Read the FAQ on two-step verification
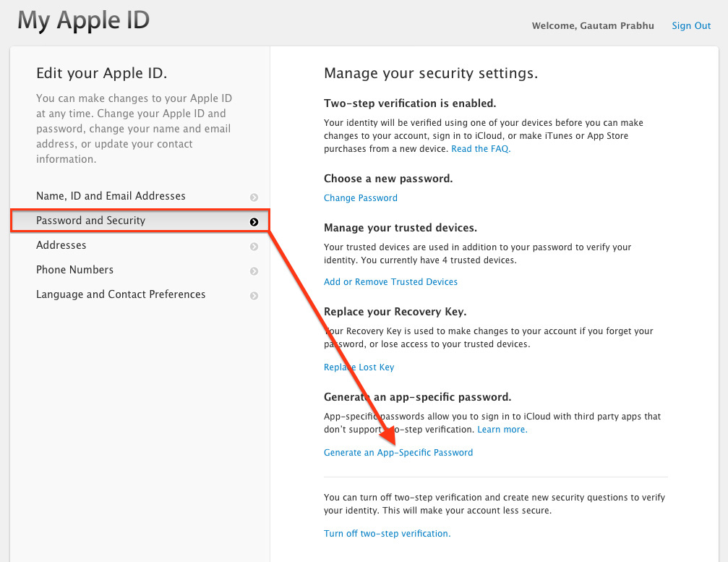Viewport: 728px width, 562px height. [481, 149]
